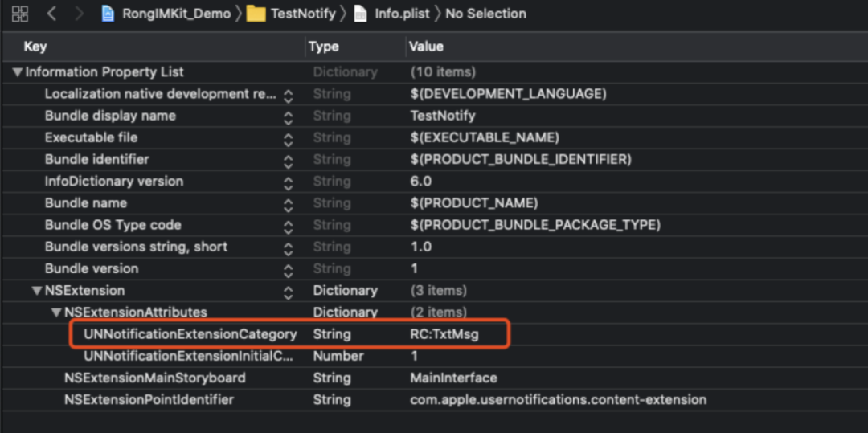The image size is (868, 433).
Task: Click the TestNotify folder icon
Action: click(x=256, y=14)
